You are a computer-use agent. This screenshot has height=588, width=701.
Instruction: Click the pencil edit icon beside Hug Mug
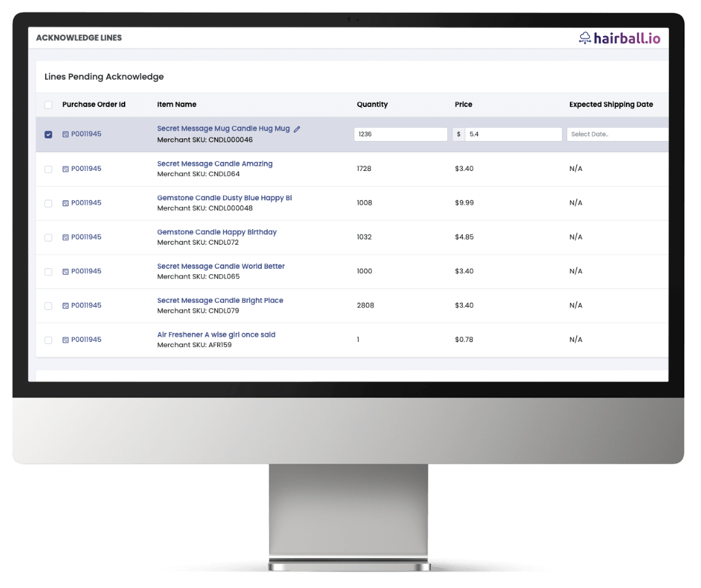297,129
